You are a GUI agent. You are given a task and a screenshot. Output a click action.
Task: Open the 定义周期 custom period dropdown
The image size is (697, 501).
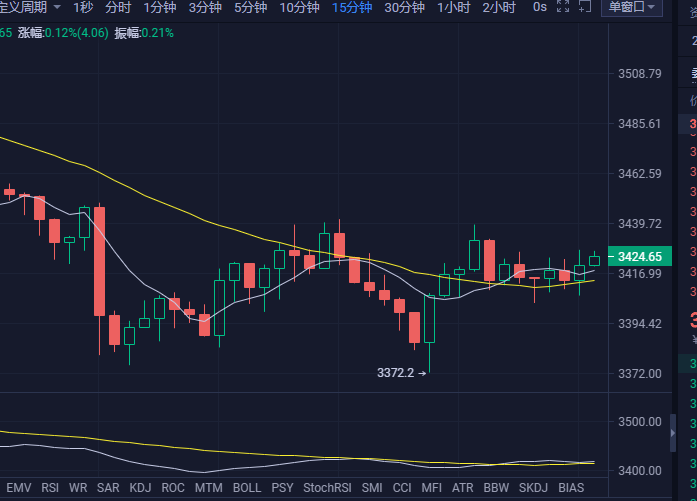30,8
